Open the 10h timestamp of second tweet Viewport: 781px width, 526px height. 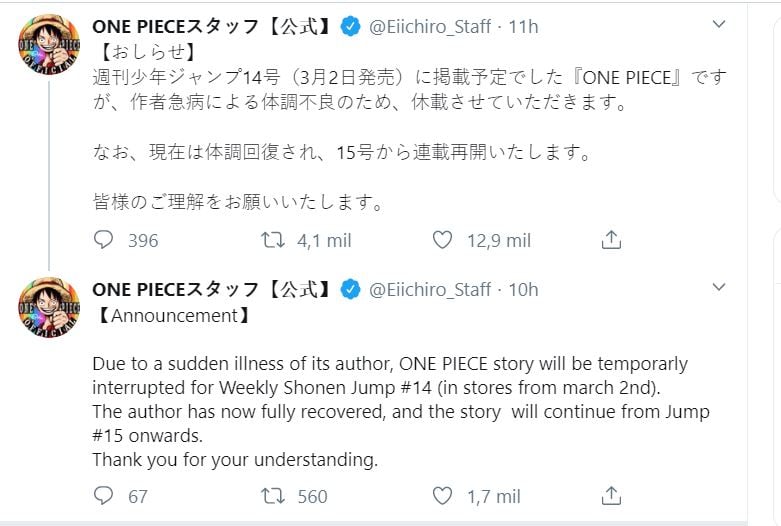523,290
